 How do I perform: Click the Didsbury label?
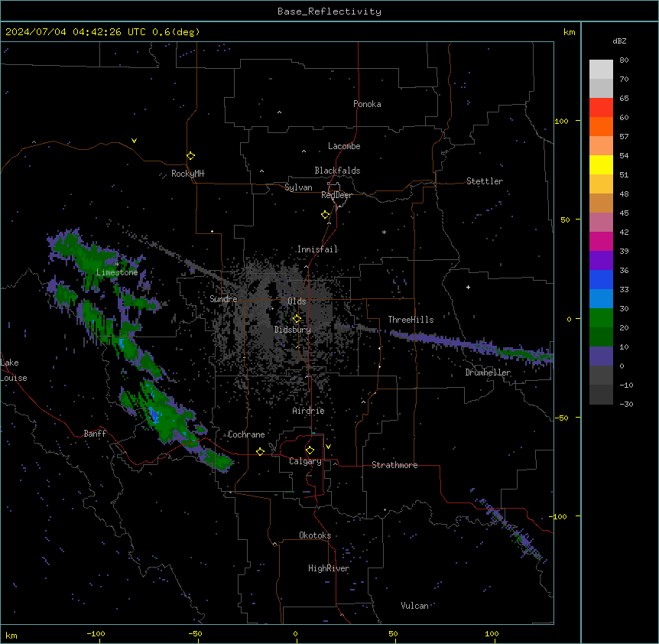pos(293,330)
